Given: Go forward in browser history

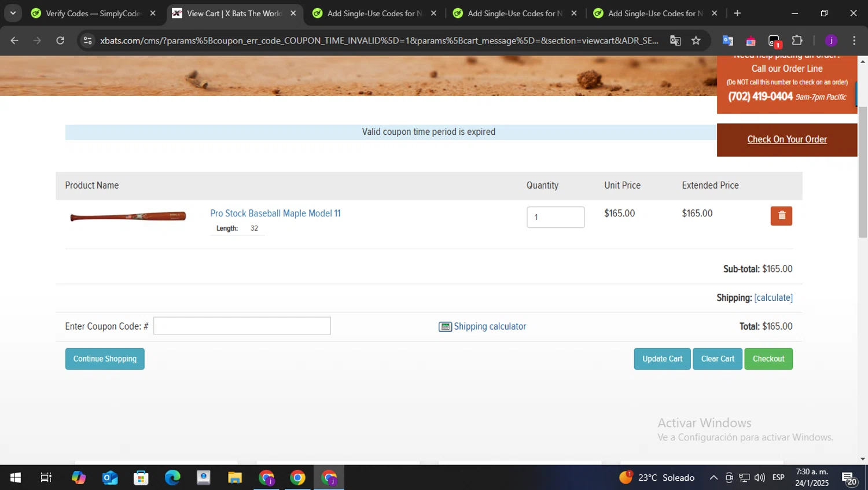Looking at the screenshot, I should 37,40.
